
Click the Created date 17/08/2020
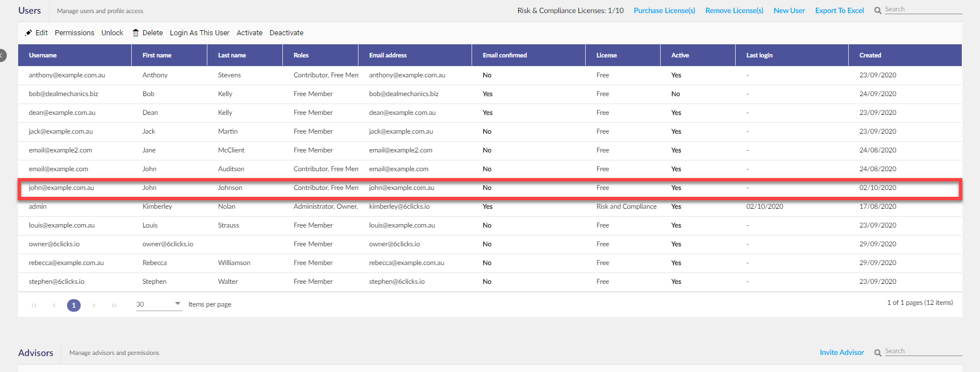[x=878, y=206]
